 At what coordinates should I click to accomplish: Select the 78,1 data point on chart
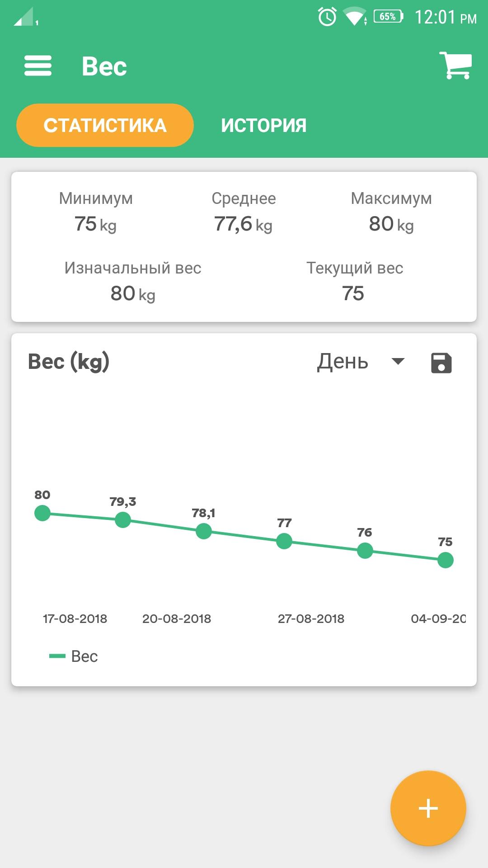(x=204, y=531)
